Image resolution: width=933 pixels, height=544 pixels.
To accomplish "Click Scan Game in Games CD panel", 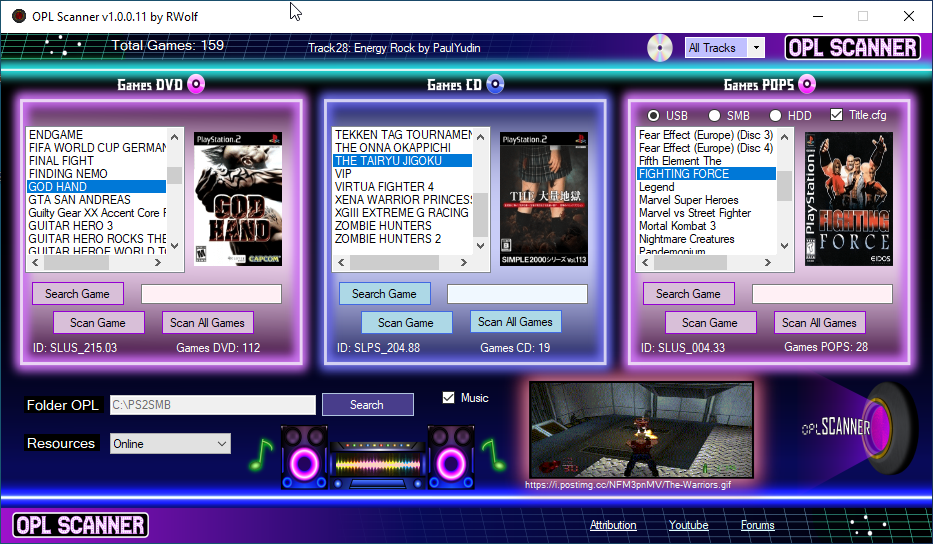I will [x=406, y=323].
